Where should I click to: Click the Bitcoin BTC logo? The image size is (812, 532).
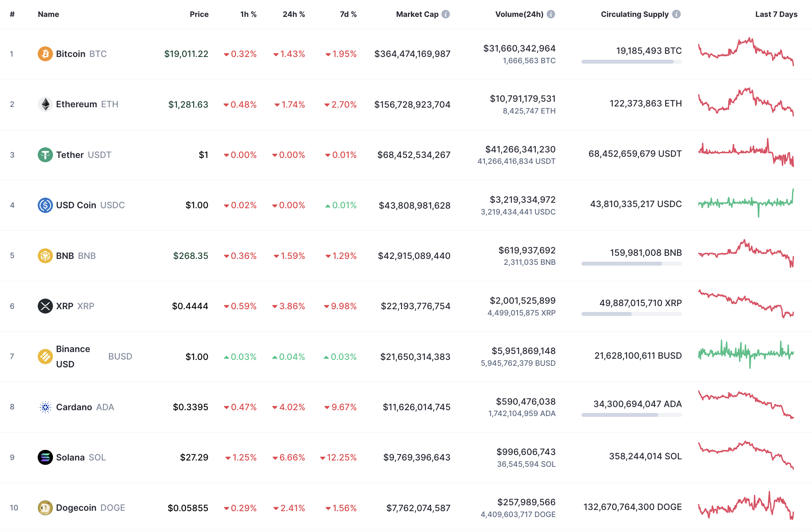(x=45, y=54)
